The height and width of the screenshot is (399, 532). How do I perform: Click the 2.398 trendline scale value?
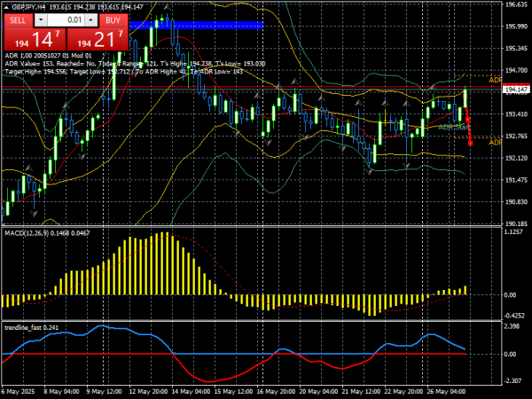pyautogui.click(x=512, y=326)
